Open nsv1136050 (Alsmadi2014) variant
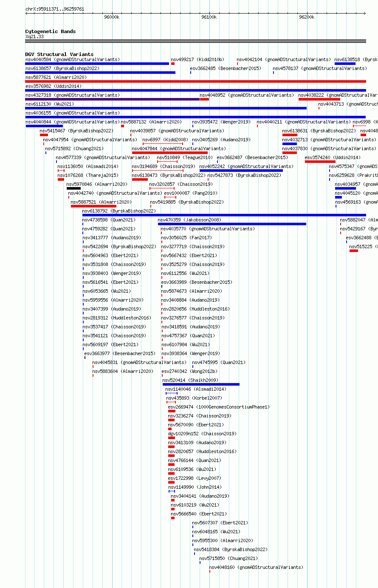378x588 pixels. point(88,166)
